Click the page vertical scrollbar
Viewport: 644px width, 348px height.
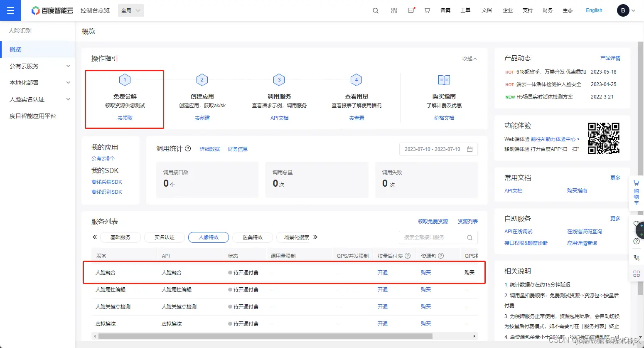[x=640, y=168]
